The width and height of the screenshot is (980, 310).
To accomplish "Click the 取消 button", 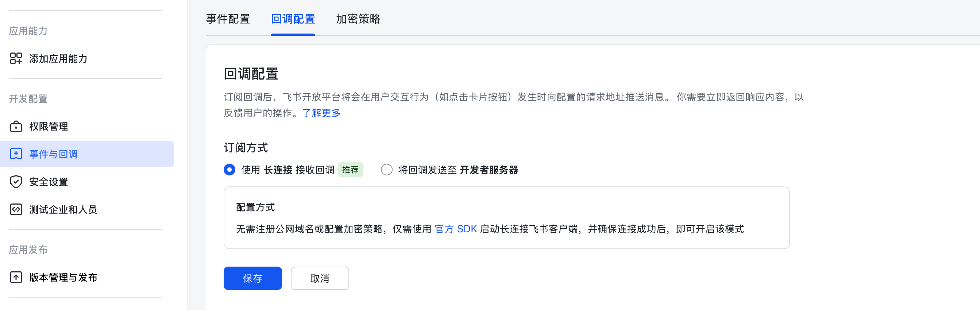I will click(x=320, y=278).
